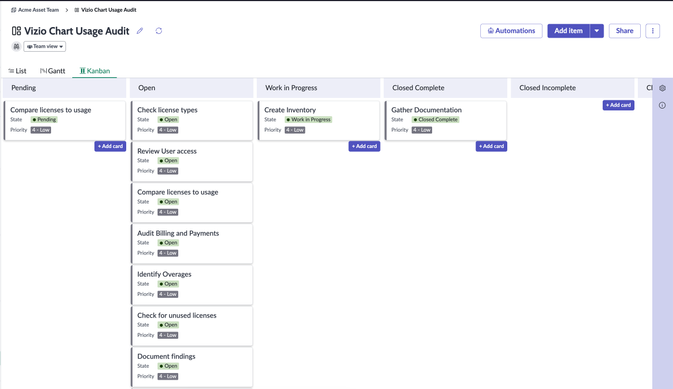Click the team avatar icon under title
673x389 pixels.
click(16, 46)
